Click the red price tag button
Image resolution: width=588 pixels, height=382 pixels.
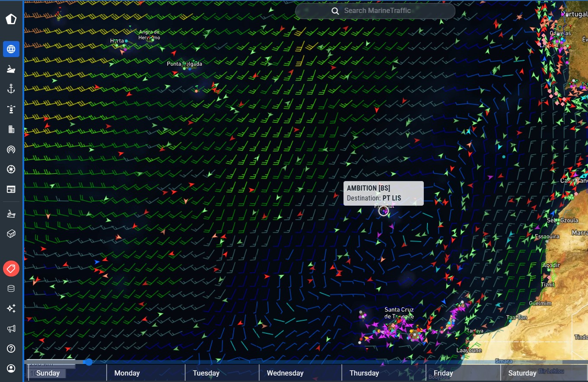(11, 269)
